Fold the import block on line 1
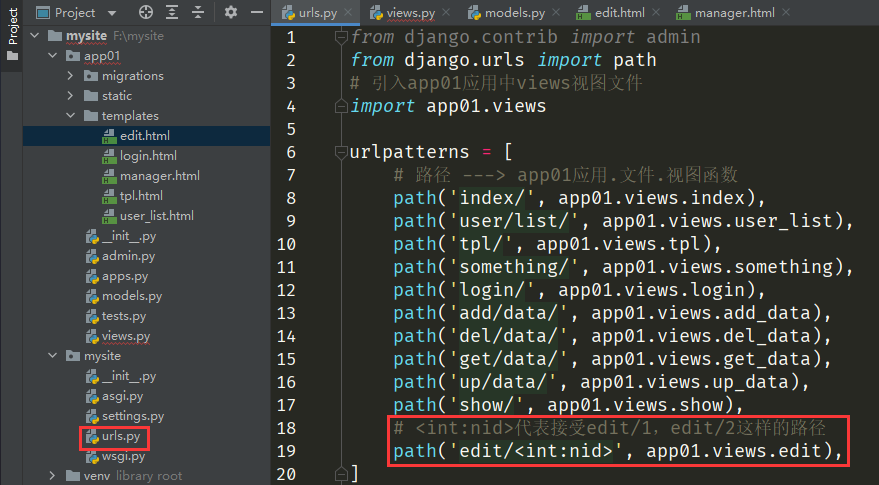This screenshot has height=485, width=879. pyautogui.click(x=341, y=37)
